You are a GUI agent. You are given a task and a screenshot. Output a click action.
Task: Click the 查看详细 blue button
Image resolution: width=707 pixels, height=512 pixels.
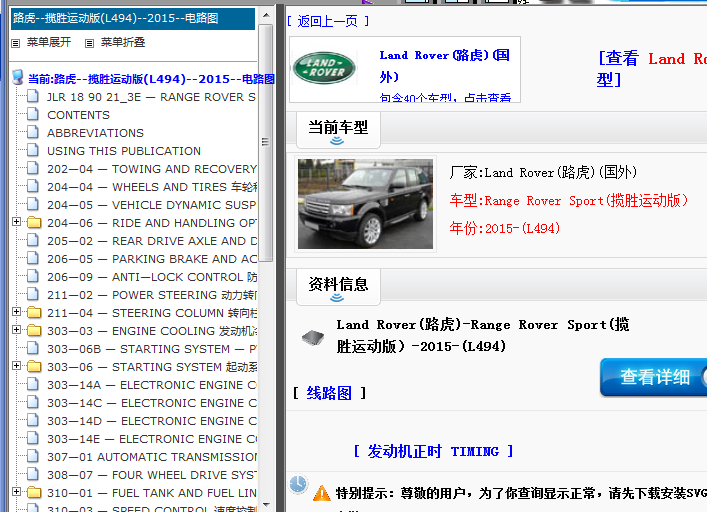653,377
